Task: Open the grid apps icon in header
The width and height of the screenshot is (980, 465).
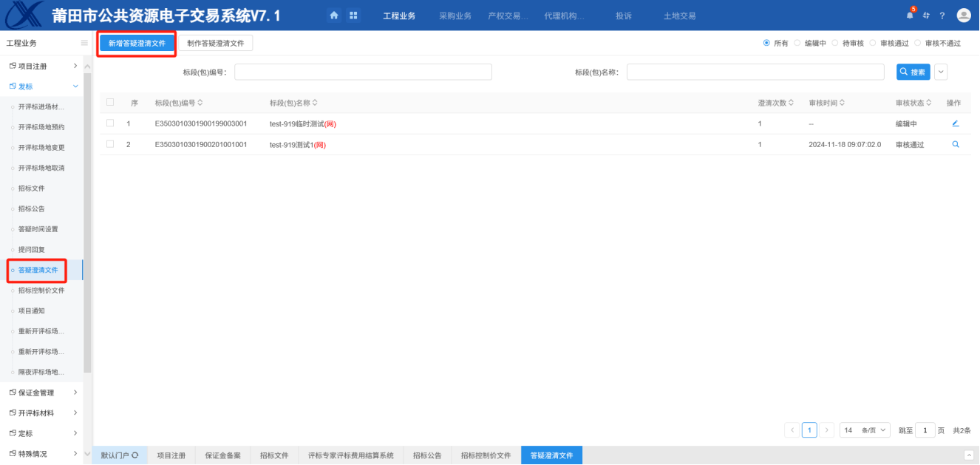Action: (353, 16)
